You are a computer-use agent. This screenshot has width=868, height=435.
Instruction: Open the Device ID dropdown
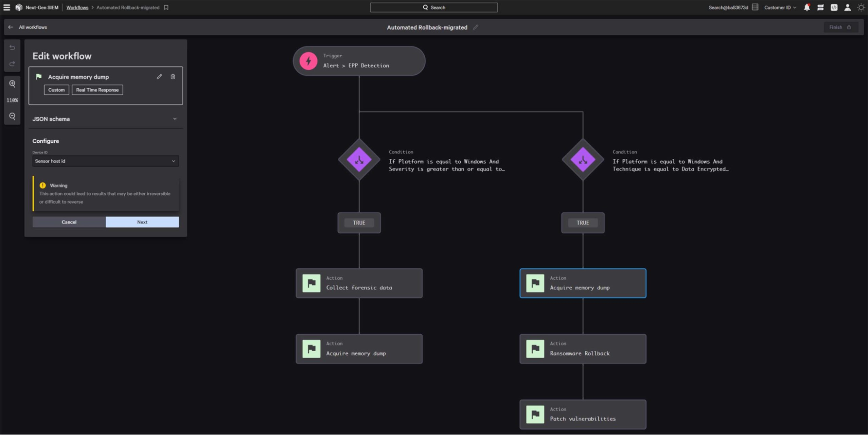[x=106, y=161]
